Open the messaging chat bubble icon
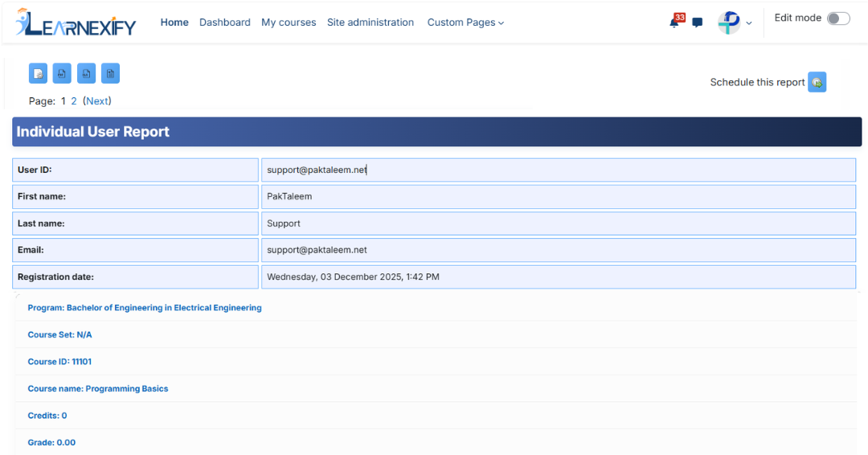The width and height of the screenshot is (868, 455). (698, 23)
